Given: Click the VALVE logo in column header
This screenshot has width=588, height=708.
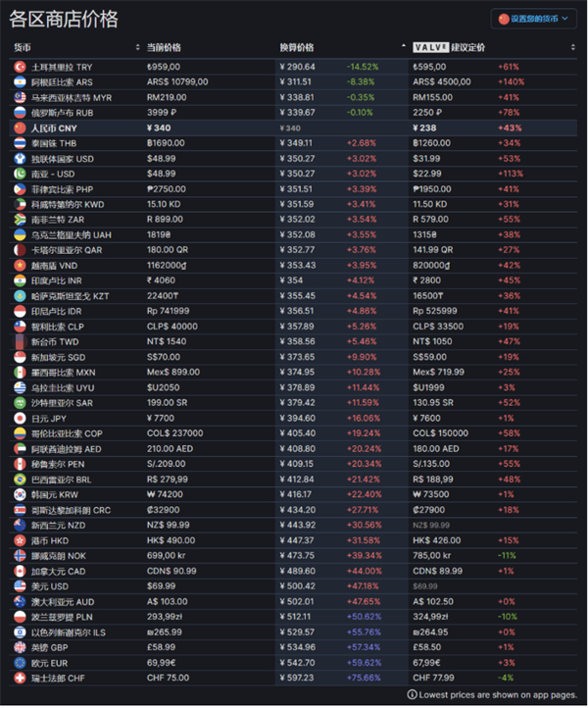Looking at the screenshot, I should (x=430, y=47).
